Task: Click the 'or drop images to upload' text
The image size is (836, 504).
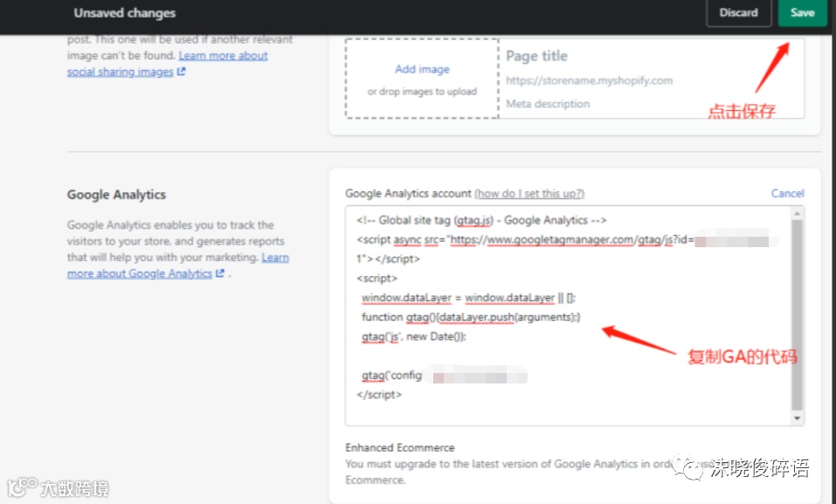Action: tap(422, 92)
